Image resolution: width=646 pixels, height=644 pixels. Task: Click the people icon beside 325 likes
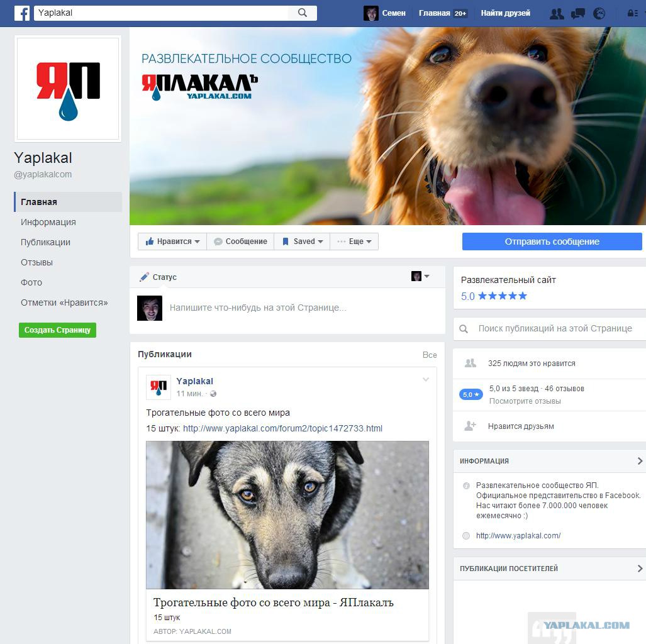coord(470,363)
